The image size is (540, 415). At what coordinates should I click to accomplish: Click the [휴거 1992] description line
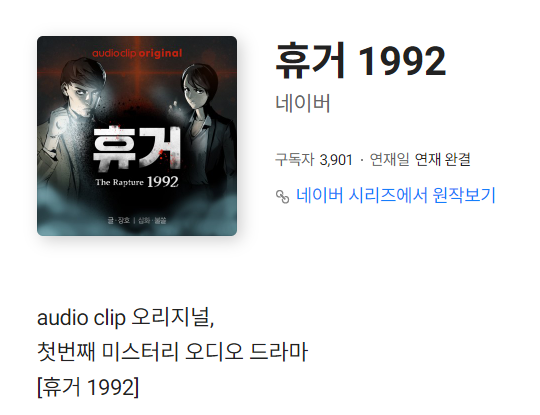(x=88, y=387)
